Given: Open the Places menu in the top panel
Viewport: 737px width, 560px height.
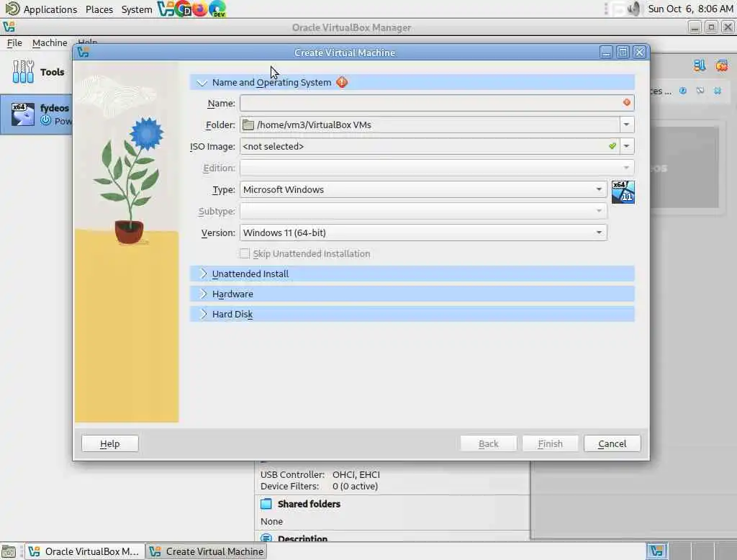Looking at the screenshot, I should [99, 9].
